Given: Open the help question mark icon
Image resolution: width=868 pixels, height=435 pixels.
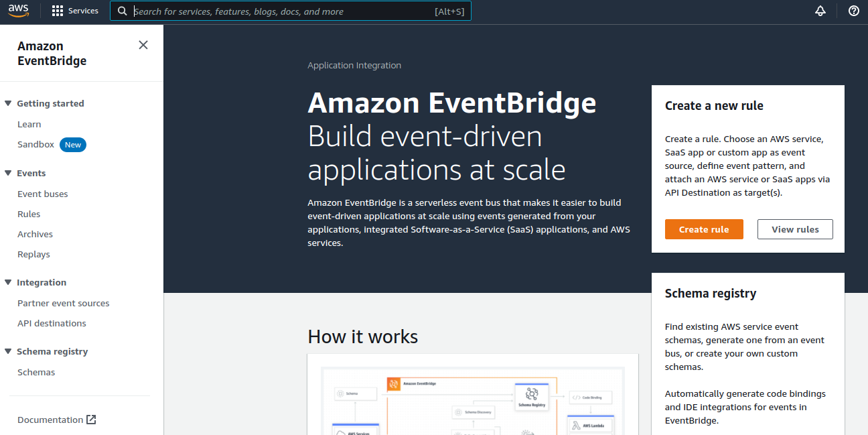Looking at the screenshot, I should (853, 11).
